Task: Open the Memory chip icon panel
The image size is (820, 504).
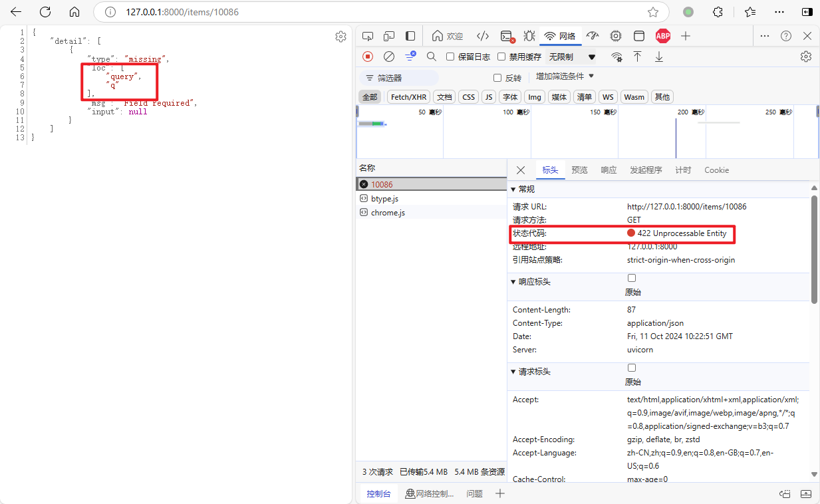Action: coord(616,36)
